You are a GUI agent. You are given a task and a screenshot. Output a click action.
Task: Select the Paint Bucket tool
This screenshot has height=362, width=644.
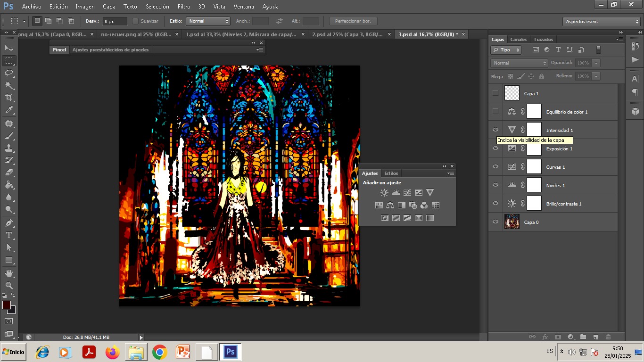point(9,185)
